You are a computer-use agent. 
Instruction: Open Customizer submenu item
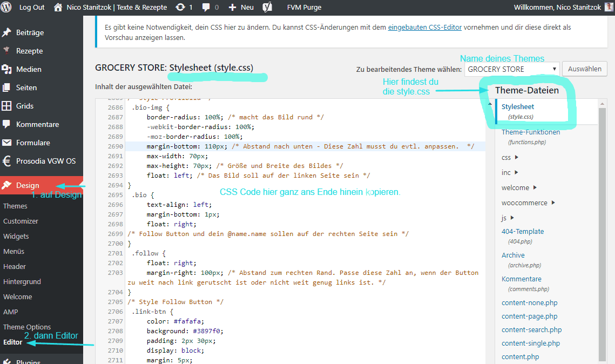pyautogui.click(x=21, y=221)
